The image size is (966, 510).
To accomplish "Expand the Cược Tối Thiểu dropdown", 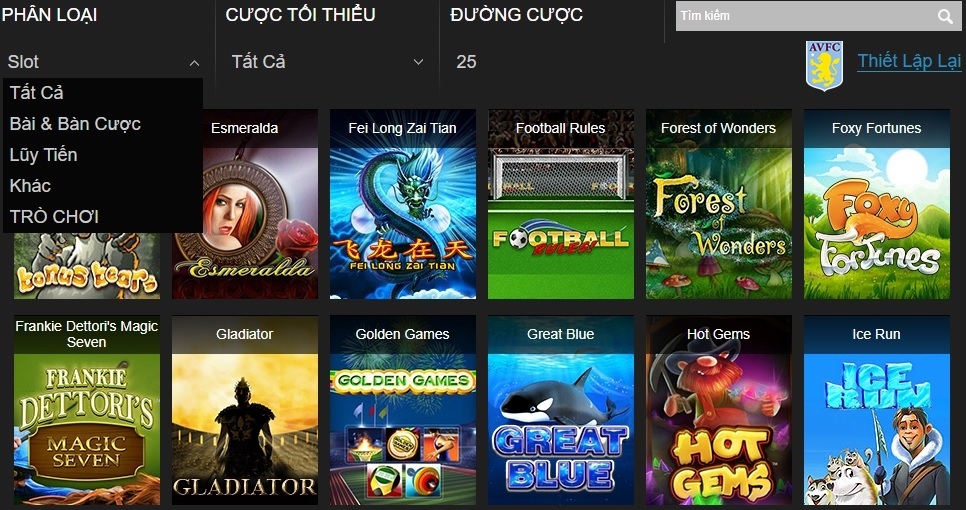I will point(328,62).
